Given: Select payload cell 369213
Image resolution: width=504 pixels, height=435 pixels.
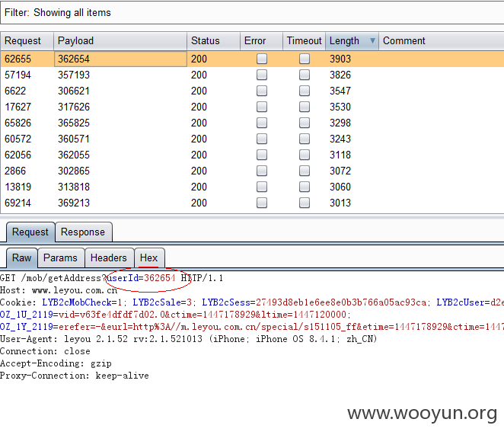Looking at the screenshot, I should [x=120, y=203].
